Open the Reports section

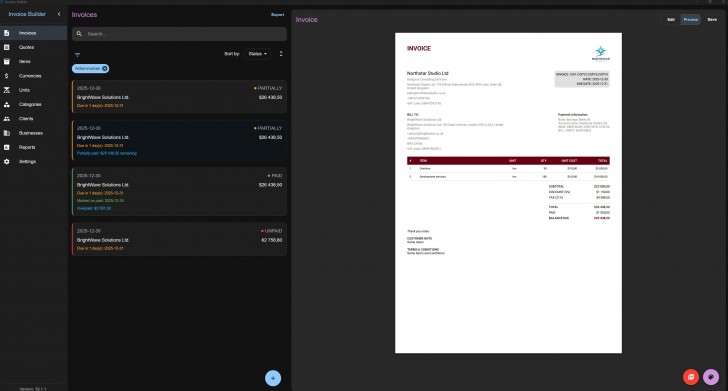[x=33, y=147]
